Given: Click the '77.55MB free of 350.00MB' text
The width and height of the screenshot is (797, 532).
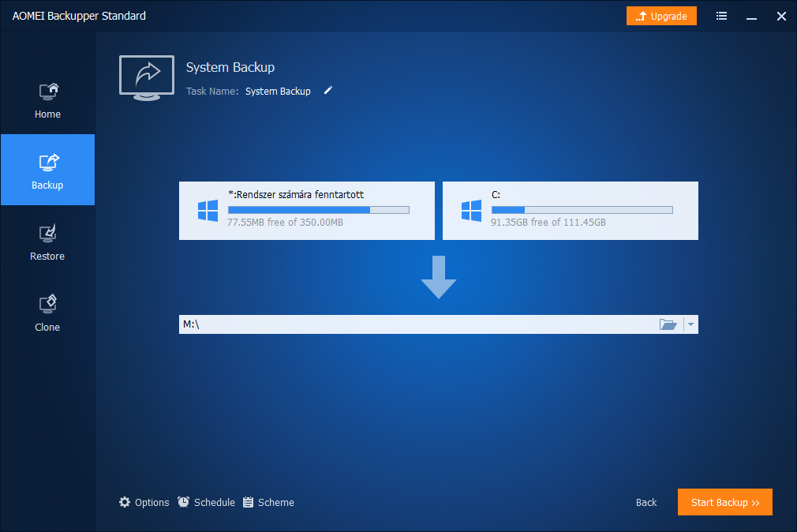Looking at the screenshot, I should [x=285, y=223].
